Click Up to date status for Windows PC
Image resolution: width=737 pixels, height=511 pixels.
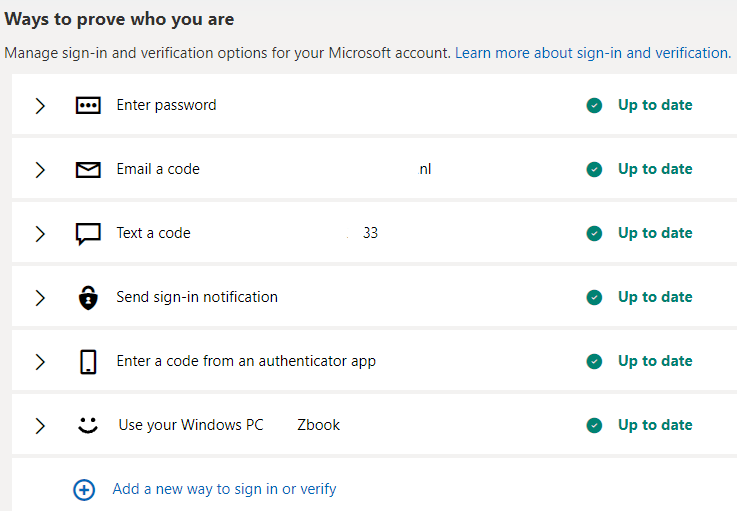[x=655, y=425]
